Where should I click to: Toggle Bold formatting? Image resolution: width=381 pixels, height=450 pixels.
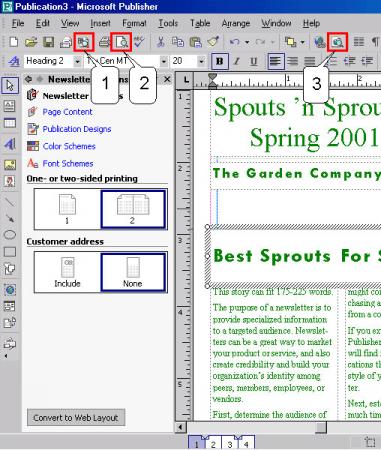[x=220, y=61]
